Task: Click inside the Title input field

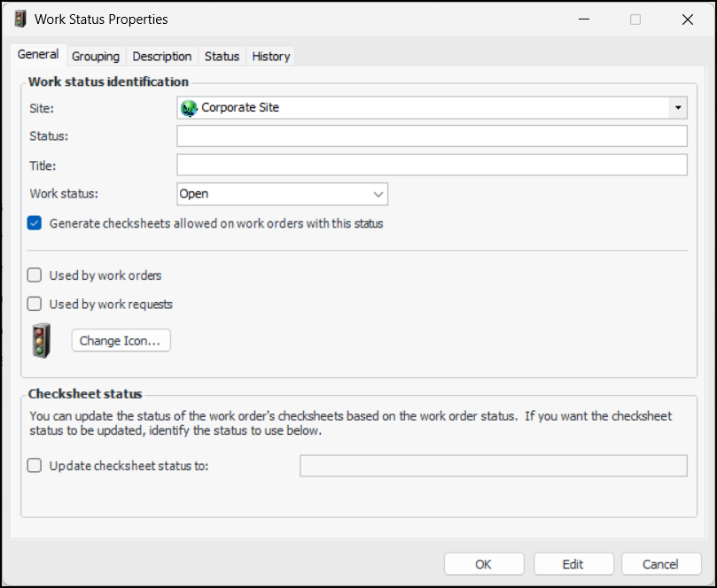Action: (432, 166)
